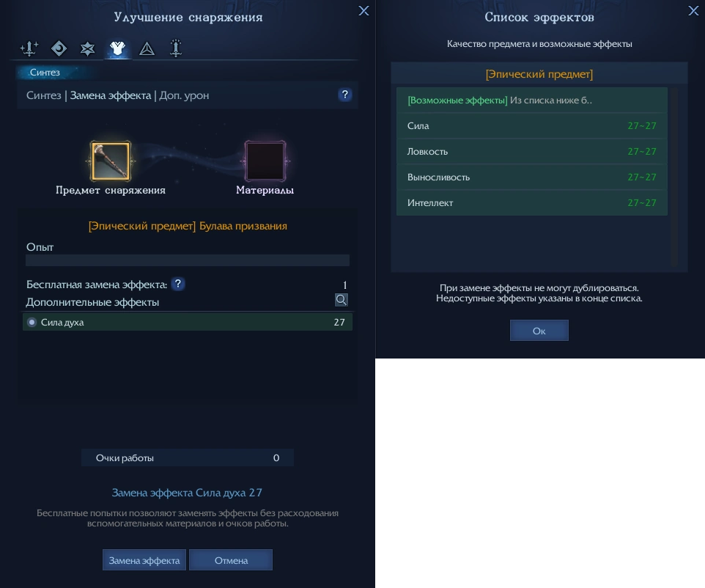
Task: Select the vertical sword tab icon
Action: click(176, 48)
